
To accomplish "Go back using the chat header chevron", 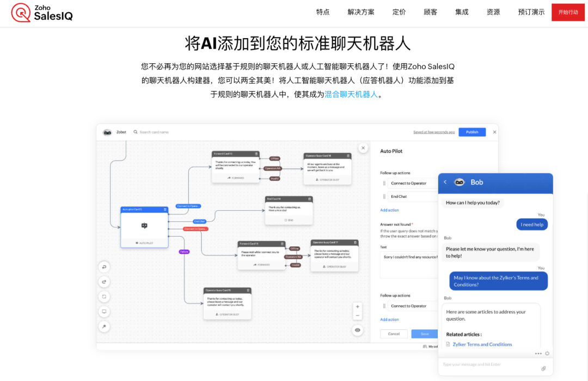I will (x=445, y=182).
